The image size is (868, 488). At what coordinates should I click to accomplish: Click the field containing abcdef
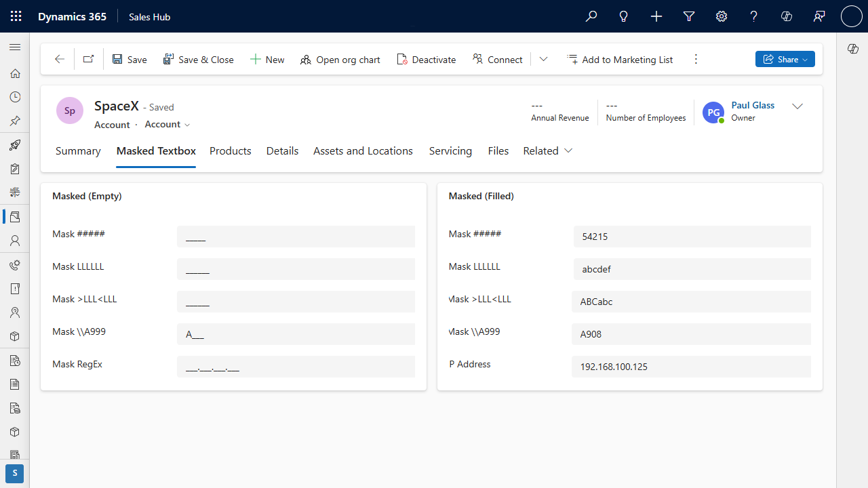pyautogui.click(x=692, y=269)
